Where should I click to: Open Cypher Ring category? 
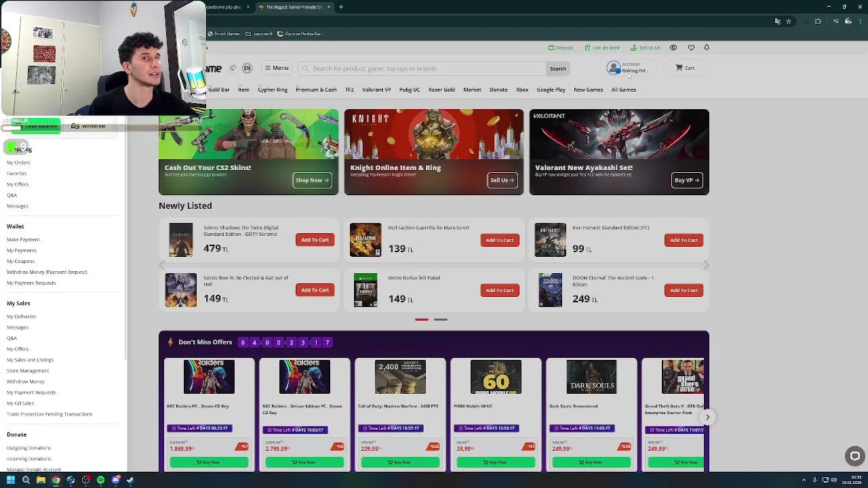click(273, 89)
